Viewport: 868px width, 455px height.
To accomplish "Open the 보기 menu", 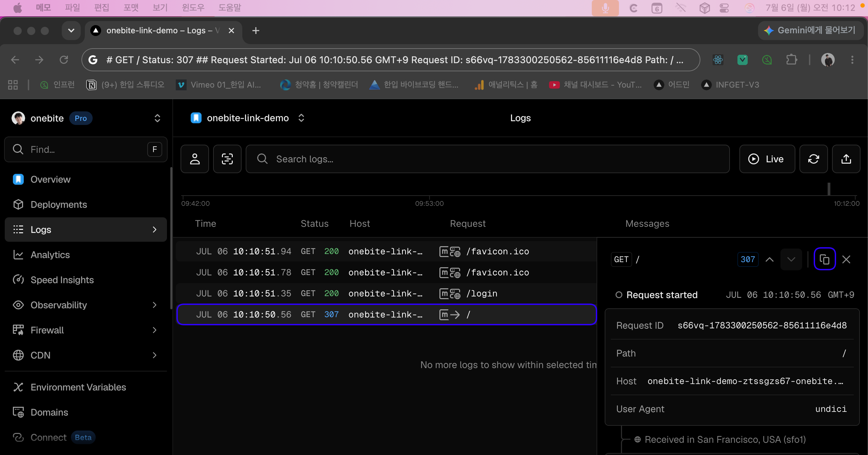I will [x=160, y=7].
